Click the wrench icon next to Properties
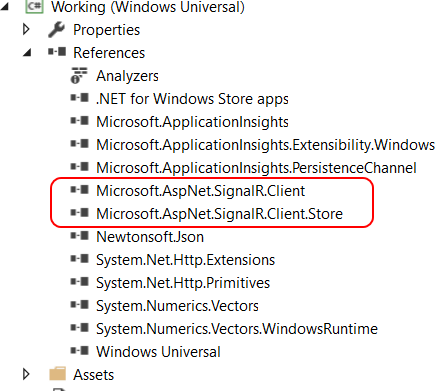 [x=56, y=30]
